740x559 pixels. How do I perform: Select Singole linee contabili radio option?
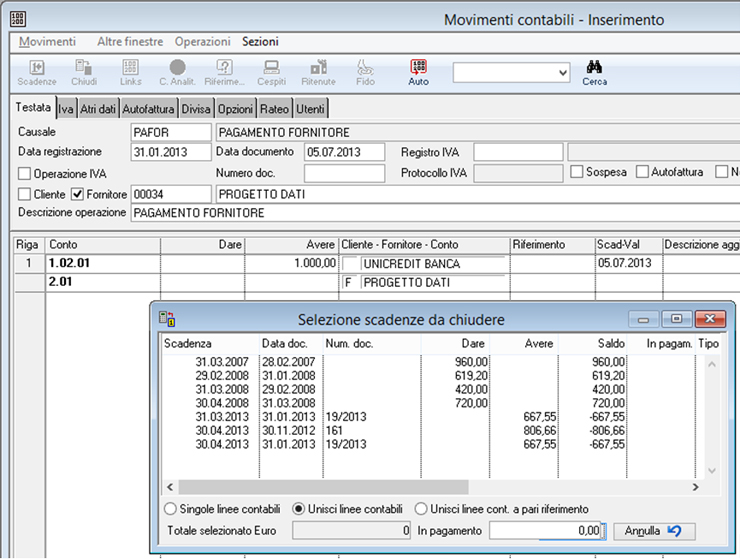[170, 509]
